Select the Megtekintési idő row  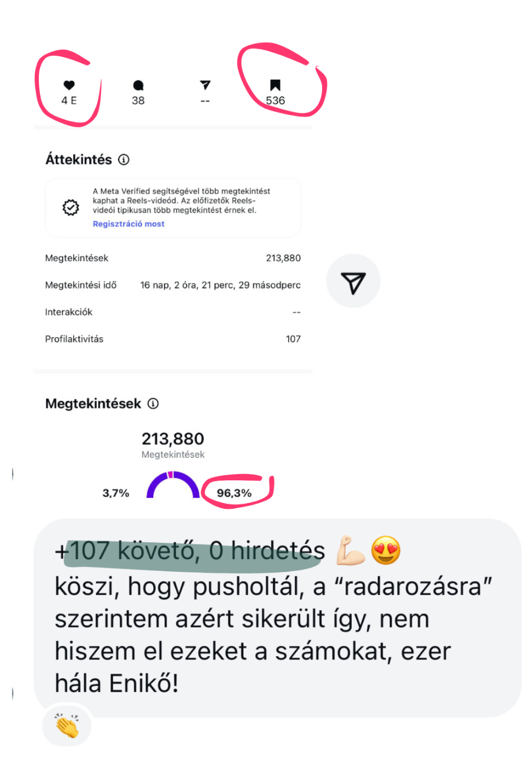point(173,285)
